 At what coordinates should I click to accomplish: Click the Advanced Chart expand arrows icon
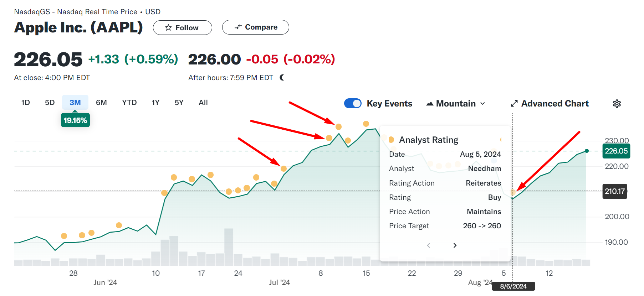[x=514, y=104]
